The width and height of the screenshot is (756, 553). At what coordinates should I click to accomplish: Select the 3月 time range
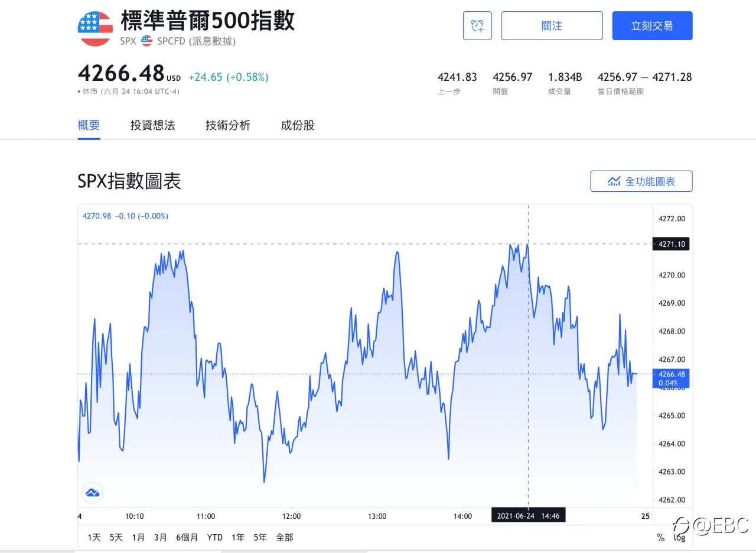point(161,538)
